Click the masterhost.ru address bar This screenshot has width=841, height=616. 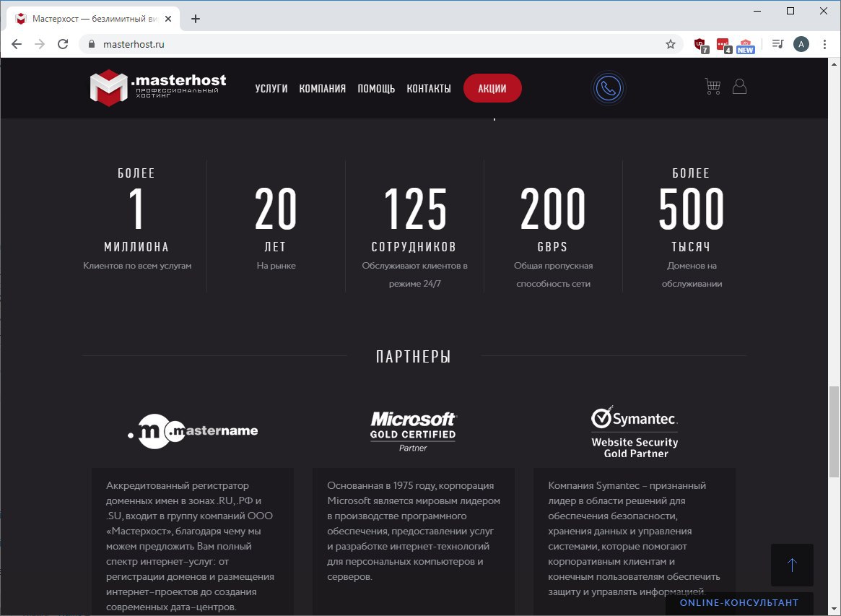pyautogui.click(x=381, y=44)
